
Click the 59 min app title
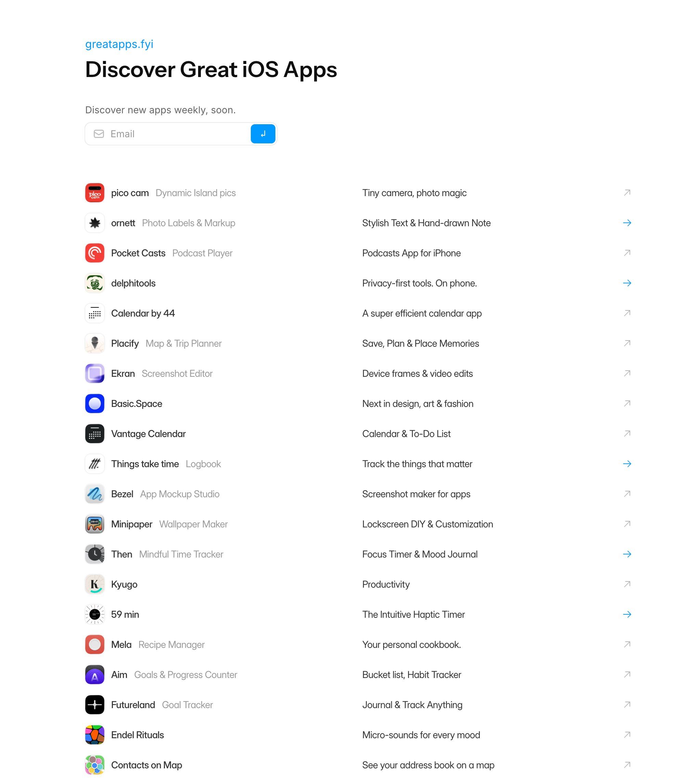[125, 614]
